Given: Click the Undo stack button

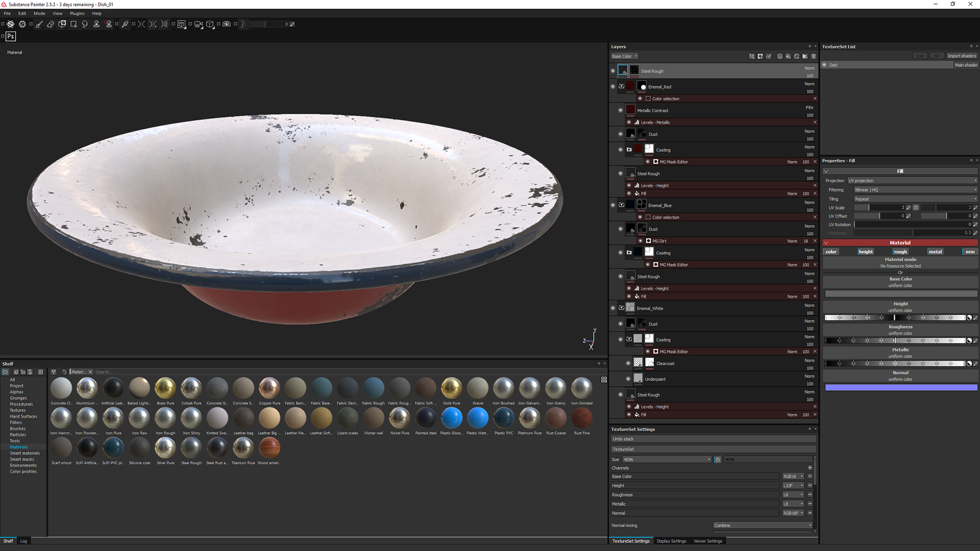Looking at the screenshot, I should 713,439.
